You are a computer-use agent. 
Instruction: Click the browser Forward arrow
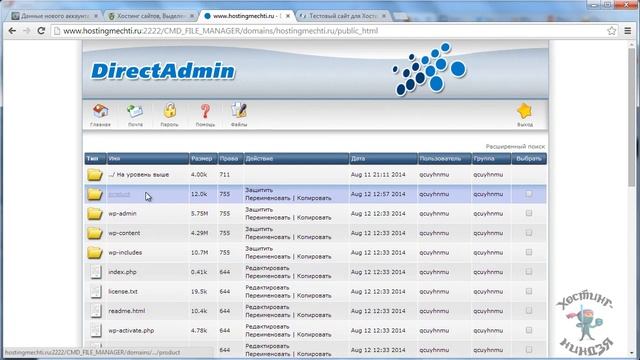click(x=27, y=31)
